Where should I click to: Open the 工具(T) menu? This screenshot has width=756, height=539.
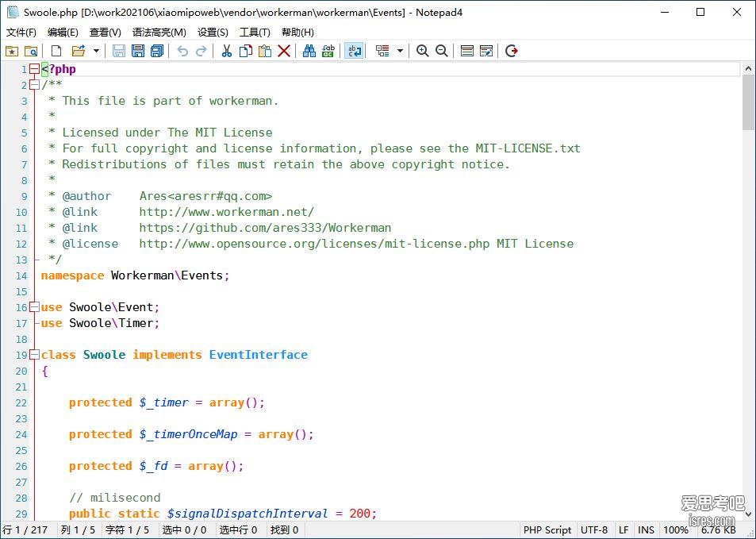(255, 33)
